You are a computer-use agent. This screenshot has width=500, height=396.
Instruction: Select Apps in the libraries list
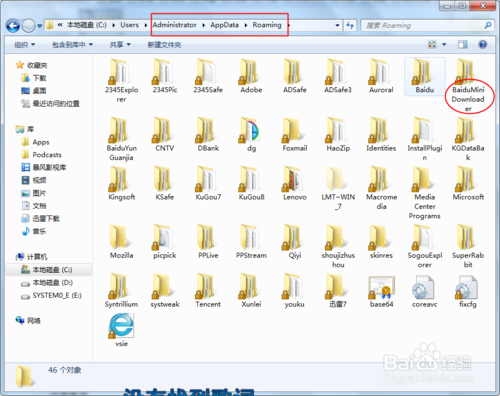(35, 142)
